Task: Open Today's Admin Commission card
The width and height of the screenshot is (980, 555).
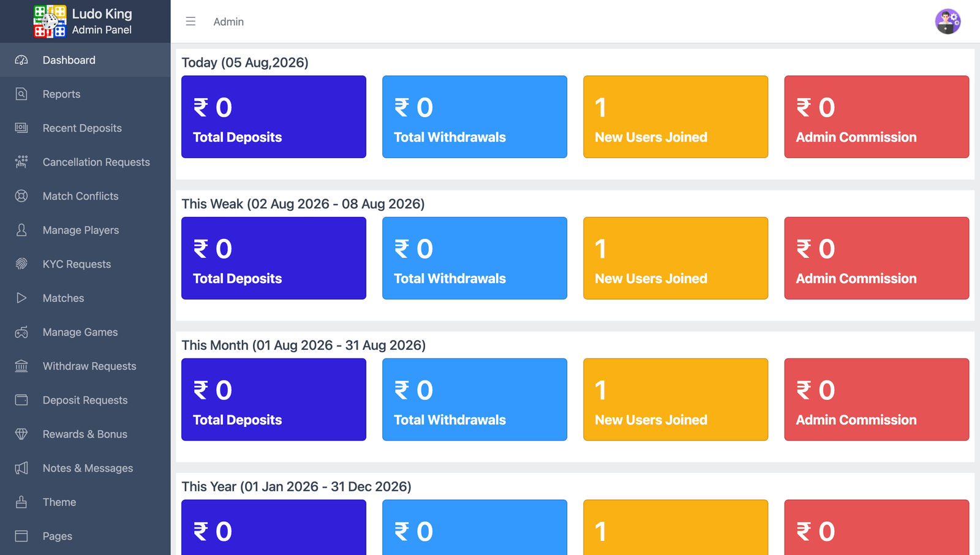Action: [x=876, y=116]
